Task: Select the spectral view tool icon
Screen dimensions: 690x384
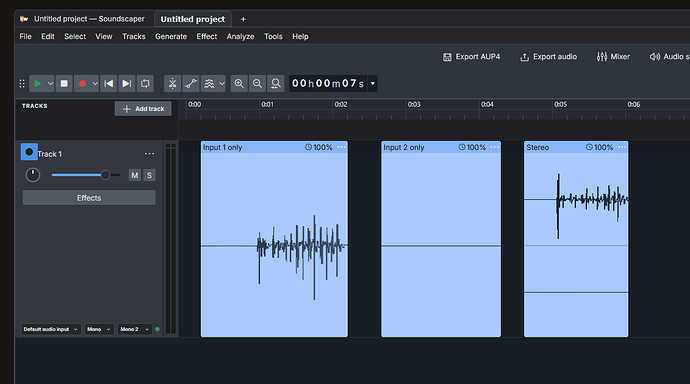Action: tap(209, 84)
